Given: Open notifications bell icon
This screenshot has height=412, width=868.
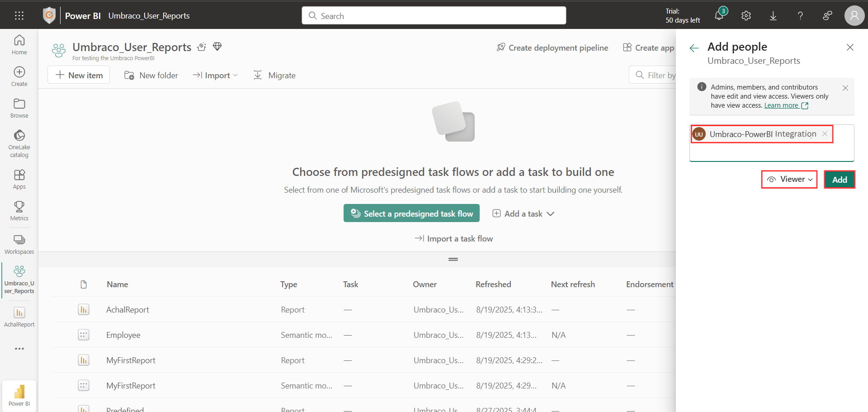Looking at the screenshot, I should tap(719, 16).
